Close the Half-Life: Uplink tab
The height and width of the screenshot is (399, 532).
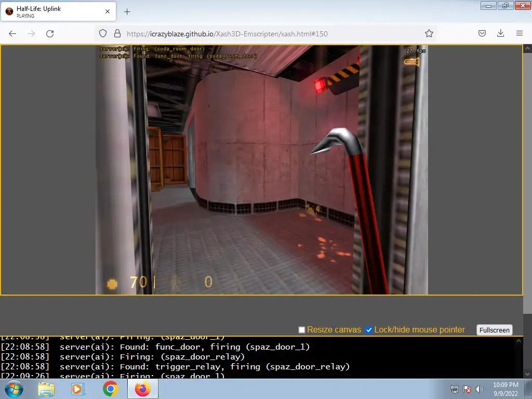coord(108,11)
